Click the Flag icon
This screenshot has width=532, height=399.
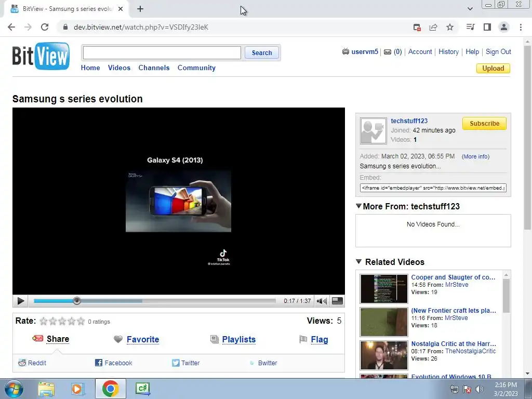click(303, 339)
